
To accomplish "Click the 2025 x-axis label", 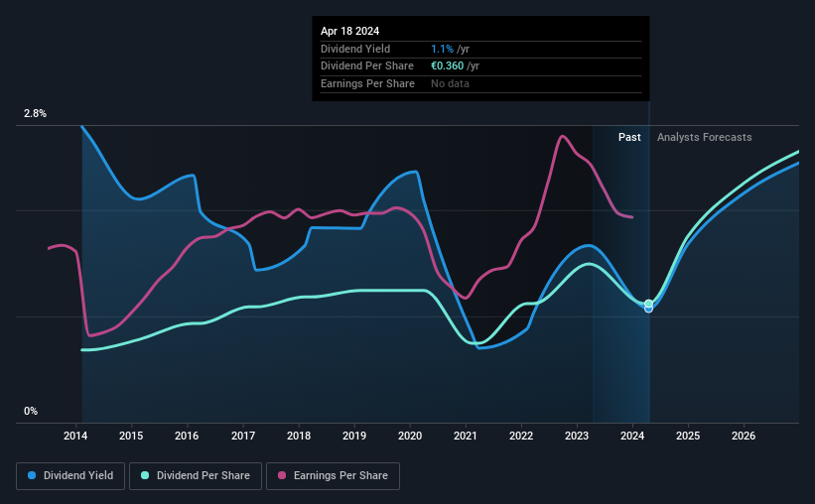I will click(x=688, y=436).
